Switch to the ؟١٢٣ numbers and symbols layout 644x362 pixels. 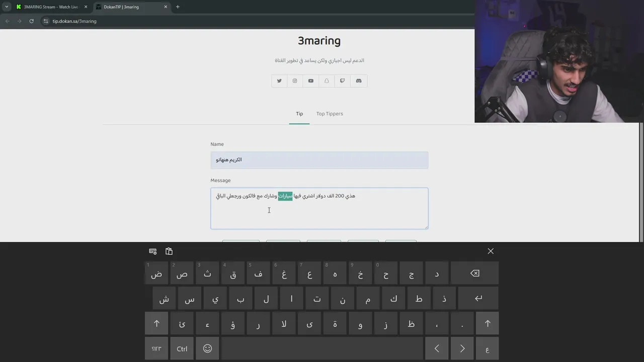(156, 348)
